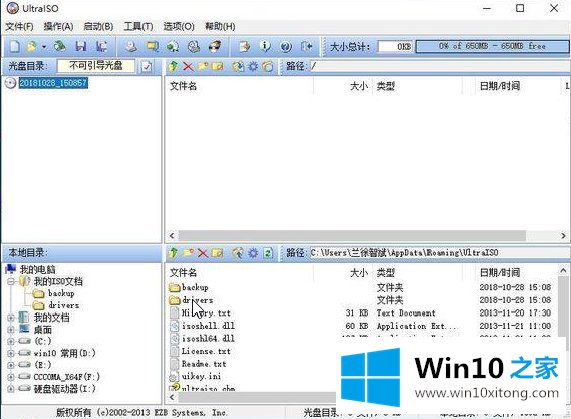Click the 大小总计 0KB size field

click(x=395, y=47)
